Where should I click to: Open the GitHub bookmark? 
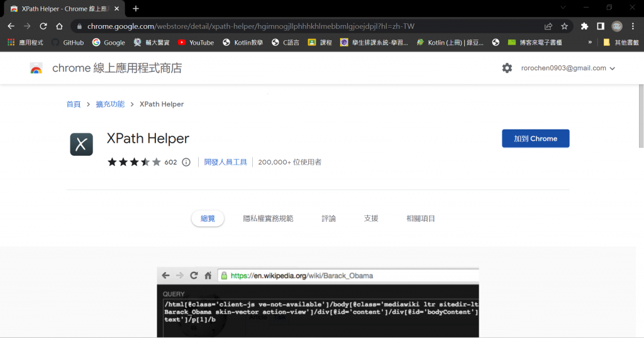tap(68, 42)
